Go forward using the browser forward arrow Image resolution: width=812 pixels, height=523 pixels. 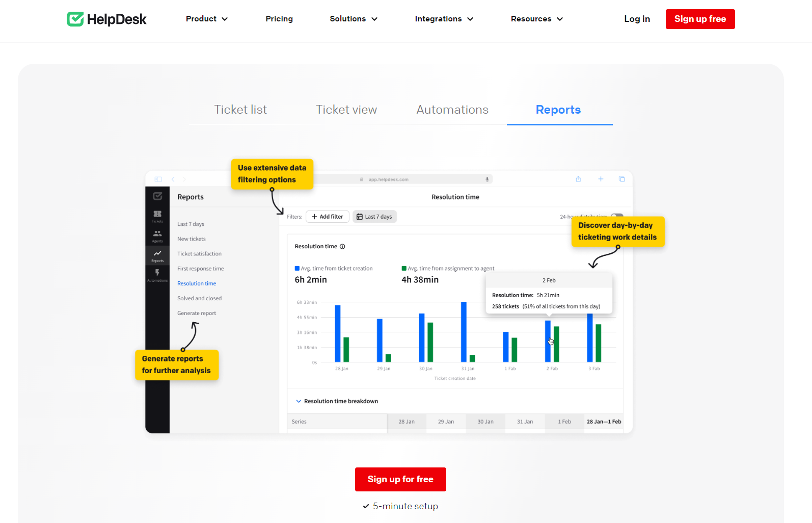click(x=184, y=179)
